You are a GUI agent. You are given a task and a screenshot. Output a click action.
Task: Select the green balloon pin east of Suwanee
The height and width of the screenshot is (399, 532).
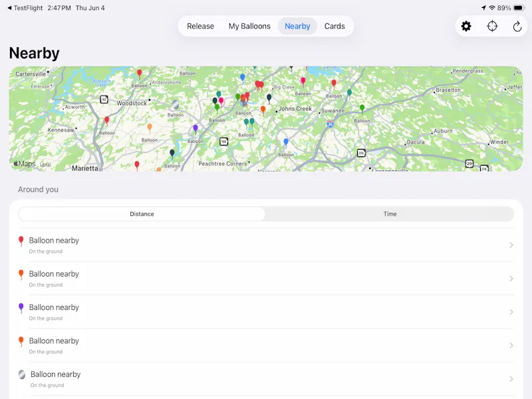(x=362, y=108)
